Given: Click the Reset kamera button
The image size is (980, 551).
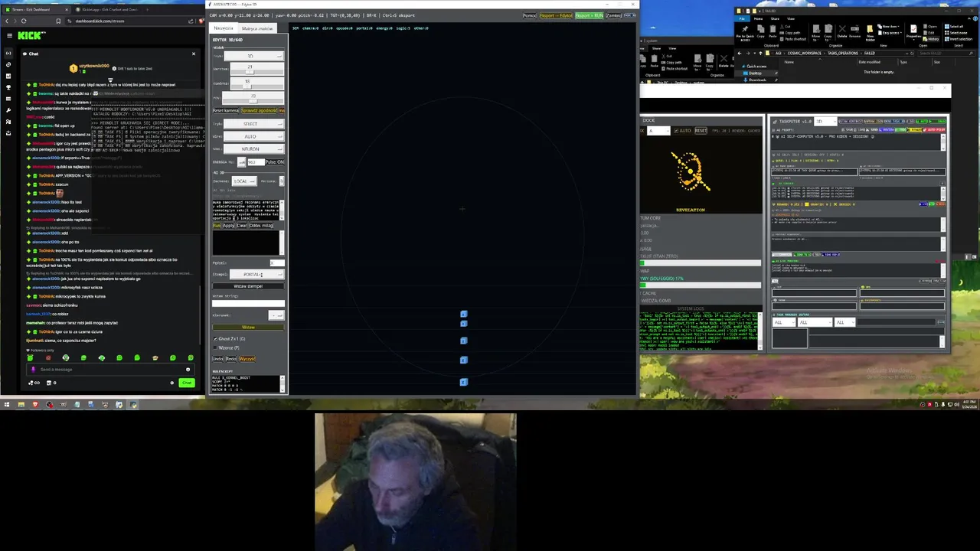Looking at the screenshot, I should click(x=225, y=110).
